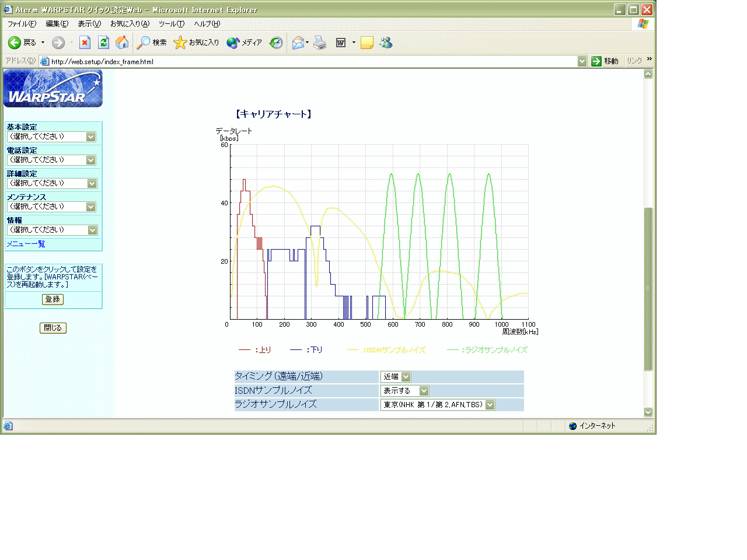Open the お気に入り(A) menu
The image size is (747, 560).
pos(130,24)
